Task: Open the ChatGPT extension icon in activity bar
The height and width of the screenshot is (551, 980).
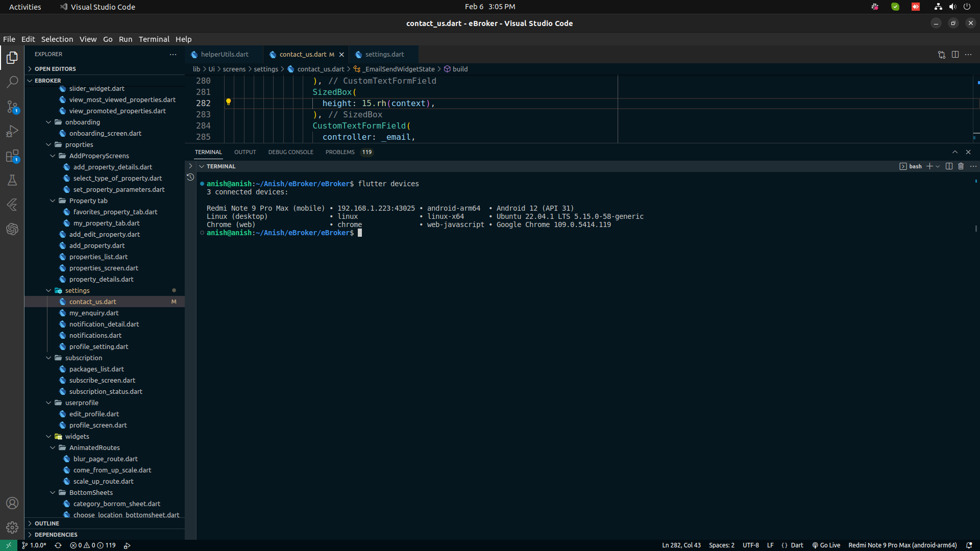Action: [12, 229]
